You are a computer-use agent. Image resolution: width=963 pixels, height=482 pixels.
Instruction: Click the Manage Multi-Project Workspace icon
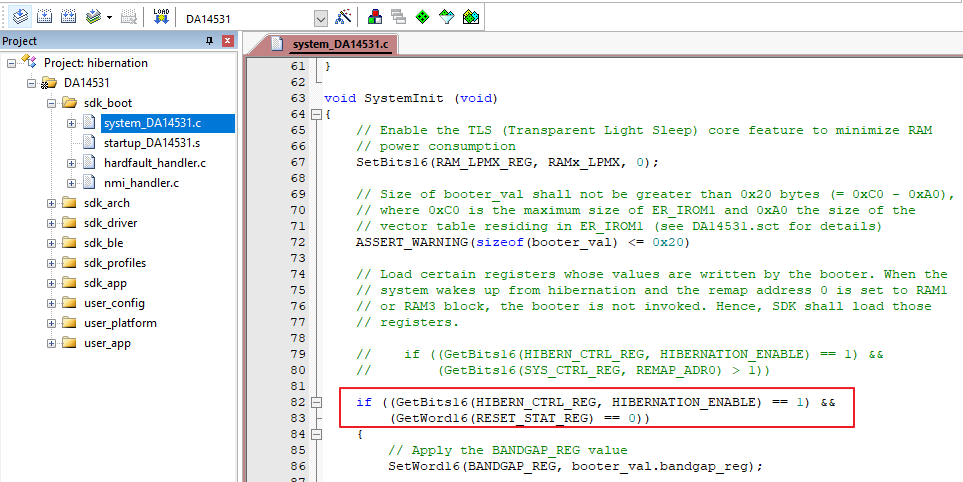(399, 17)
